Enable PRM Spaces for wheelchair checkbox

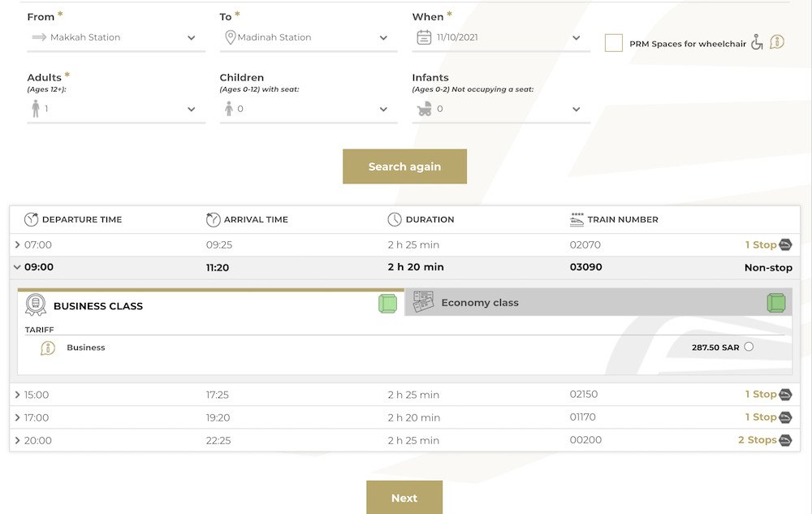614,43
